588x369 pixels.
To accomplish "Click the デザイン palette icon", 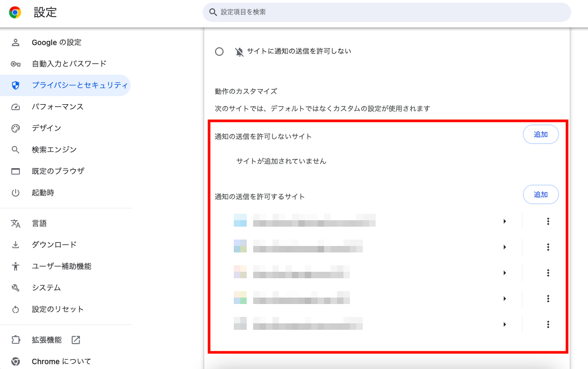I will [16, 128].
